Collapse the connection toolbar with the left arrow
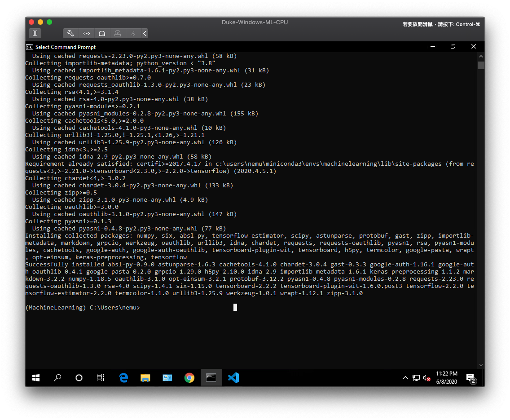510x420 pixels. click(144, 33)
